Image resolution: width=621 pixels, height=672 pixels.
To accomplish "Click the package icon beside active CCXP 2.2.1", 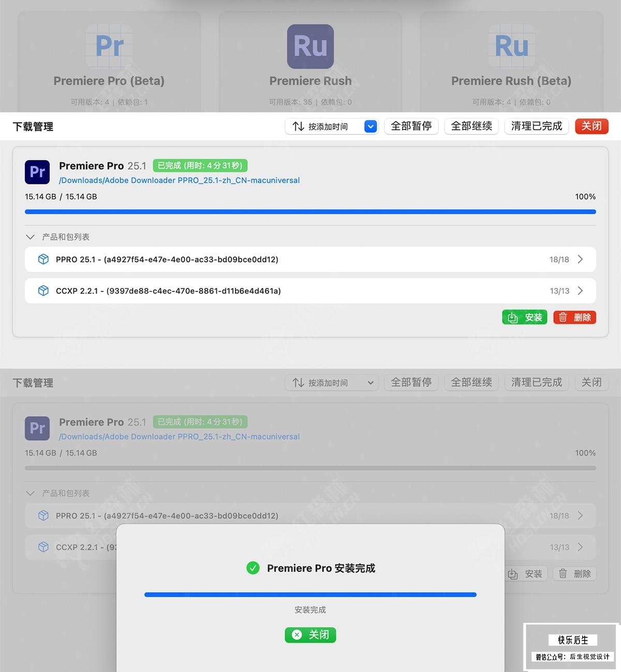I will coord(43,291).
